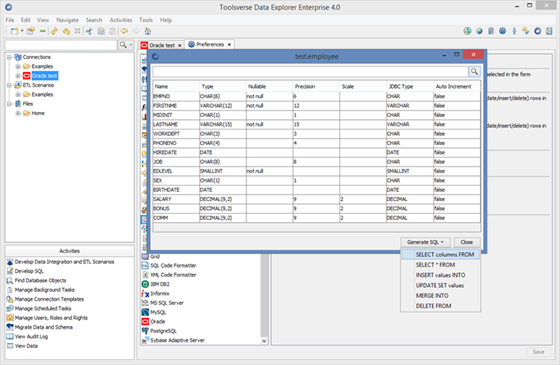This screenshot has height=365, width=560.
Task: Open the Tools menu
Action: point(146,20)
